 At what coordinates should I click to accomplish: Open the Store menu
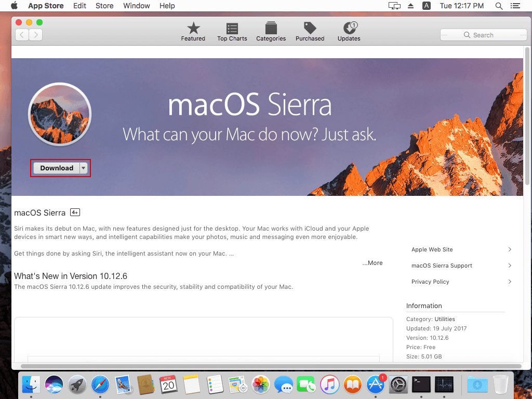pos(104,6)
